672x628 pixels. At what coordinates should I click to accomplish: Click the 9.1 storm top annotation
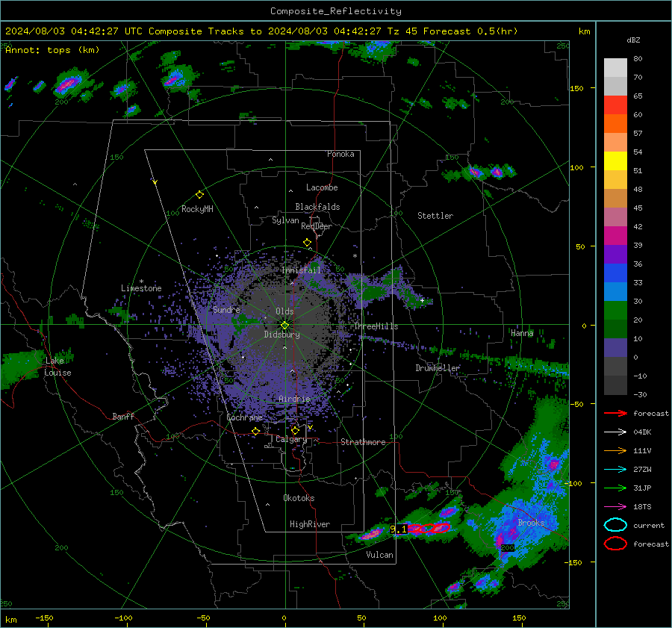tap(398, 529)
